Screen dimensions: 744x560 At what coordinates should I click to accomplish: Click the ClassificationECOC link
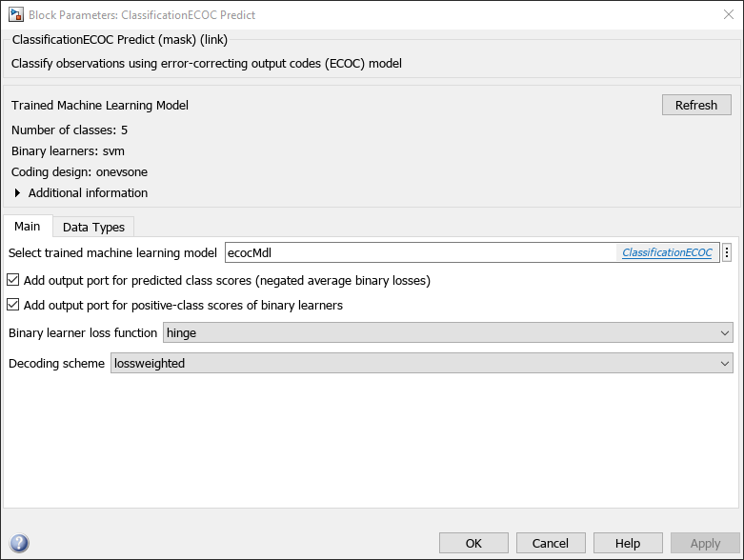click(x=667, y=252)
